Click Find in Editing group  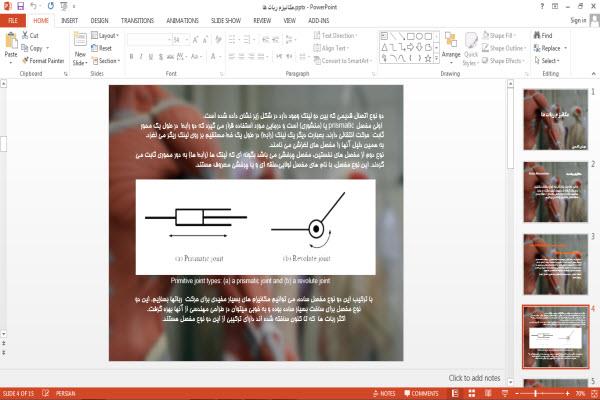point(543,36)
